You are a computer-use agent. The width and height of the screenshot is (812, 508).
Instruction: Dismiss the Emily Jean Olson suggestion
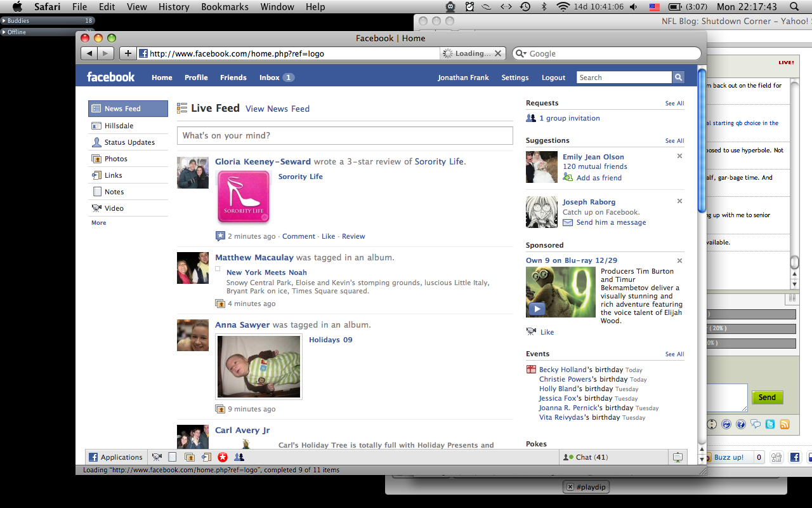tap(679, 156)
